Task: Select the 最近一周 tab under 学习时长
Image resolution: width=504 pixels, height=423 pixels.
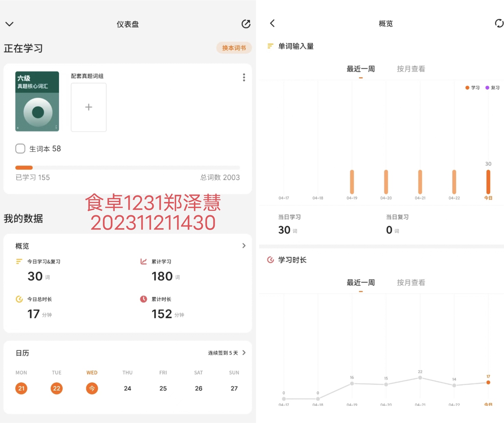Action: (x=361, y=282)
